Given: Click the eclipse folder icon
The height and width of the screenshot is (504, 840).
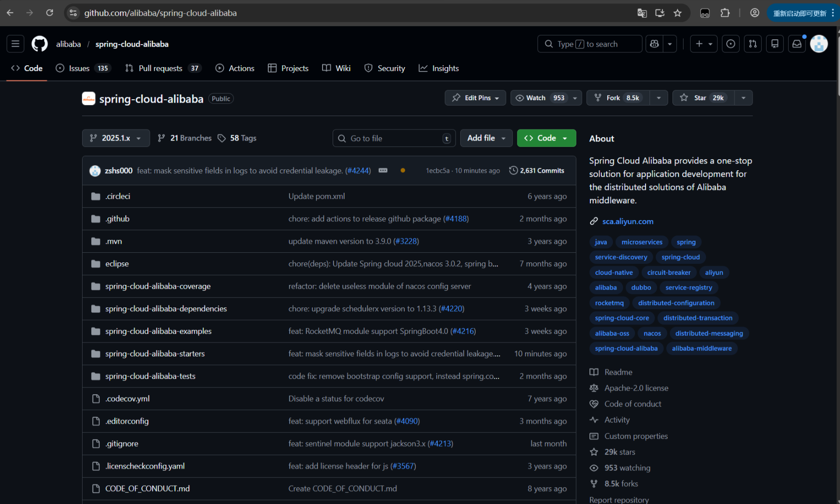Looking at the screenshot, I should (96, 264).
